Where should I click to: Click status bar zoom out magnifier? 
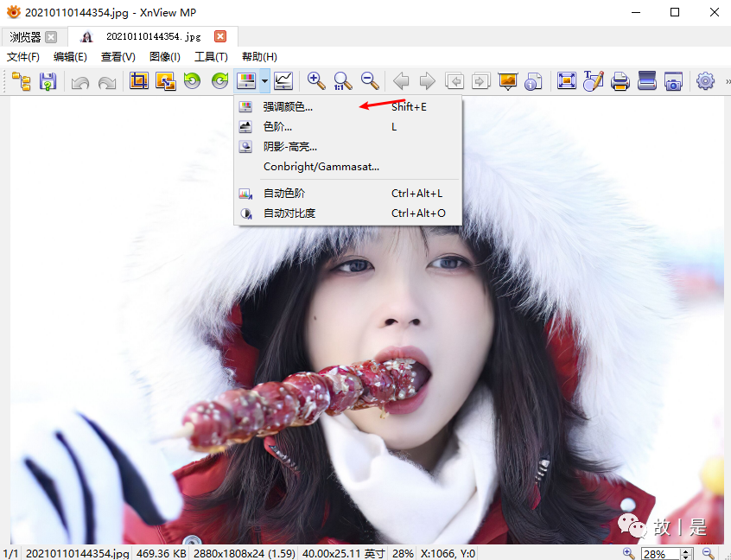click(x=708, y=553)
